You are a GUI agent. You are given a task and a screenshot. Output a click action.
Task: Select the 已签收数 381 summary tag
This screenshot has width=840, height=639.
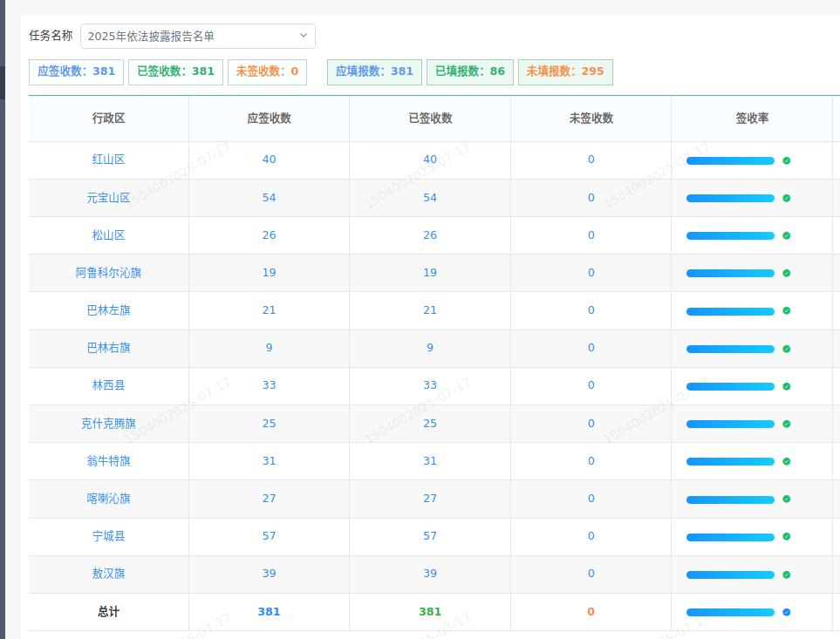[x=175, y=71]
